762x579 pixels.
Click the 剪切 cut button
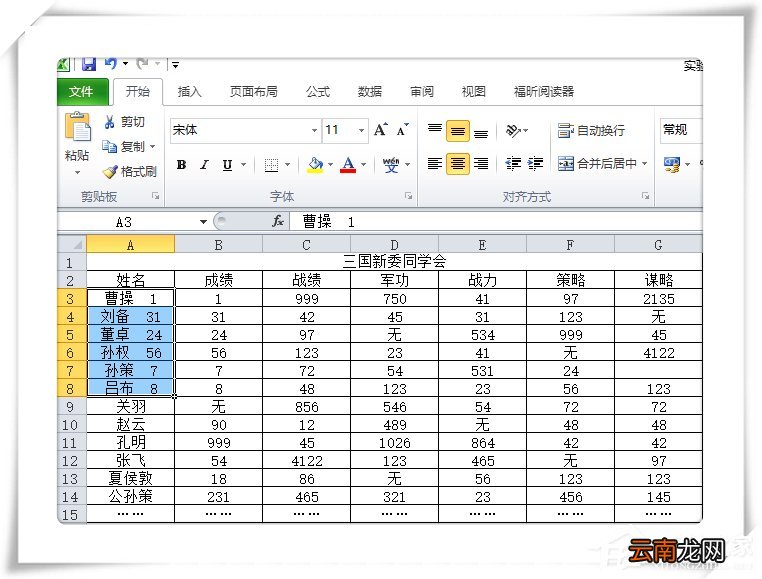tap(125, 122)
